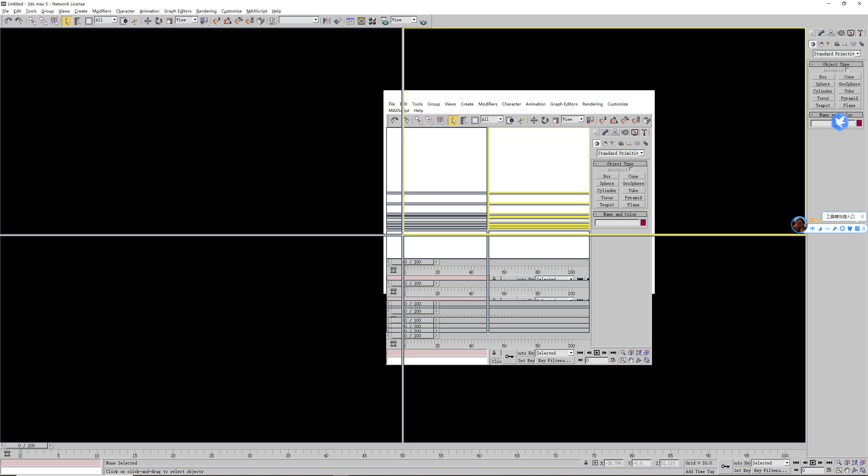
Task: Click the Render Scene teapot icon
Action: 384,21
